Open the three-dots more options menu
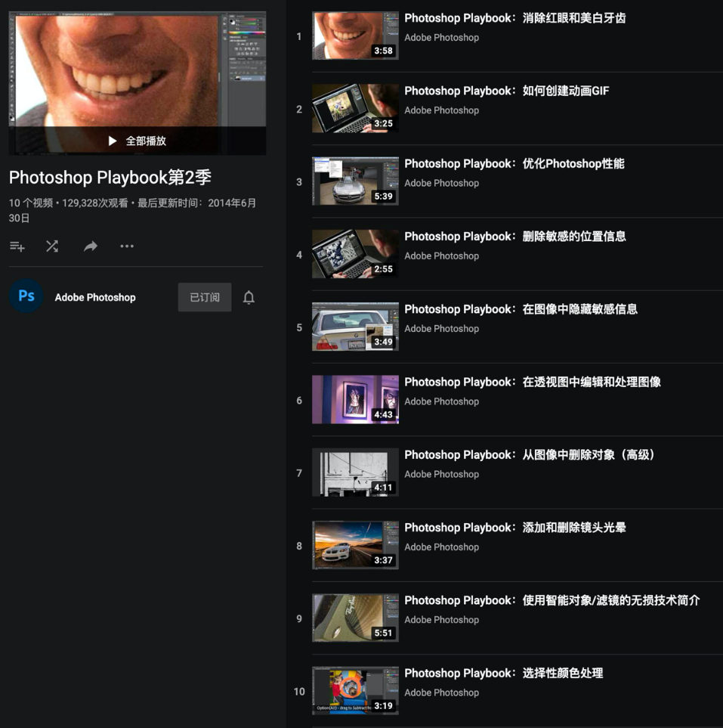Image resolution: width=723 pixels, height=728 pixels. [127, 246]
